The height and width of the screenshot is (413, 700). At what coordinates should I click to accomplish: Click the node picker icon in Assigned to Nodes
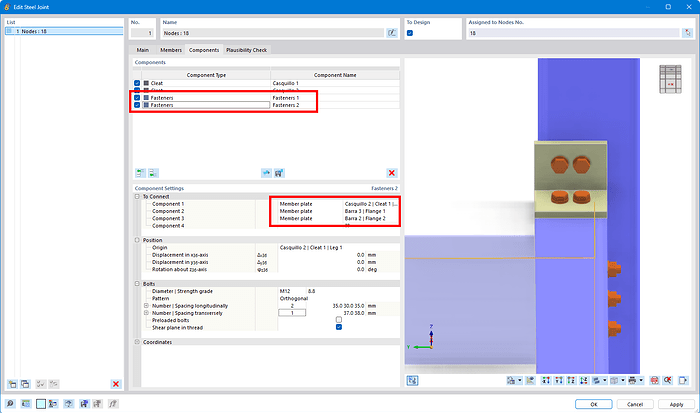point(687,33)
